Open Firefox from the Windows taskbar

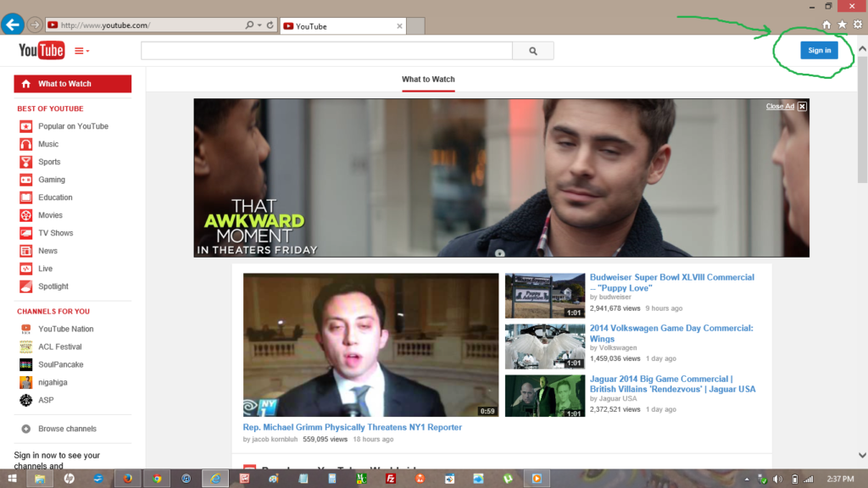click(x=128, y=479)
